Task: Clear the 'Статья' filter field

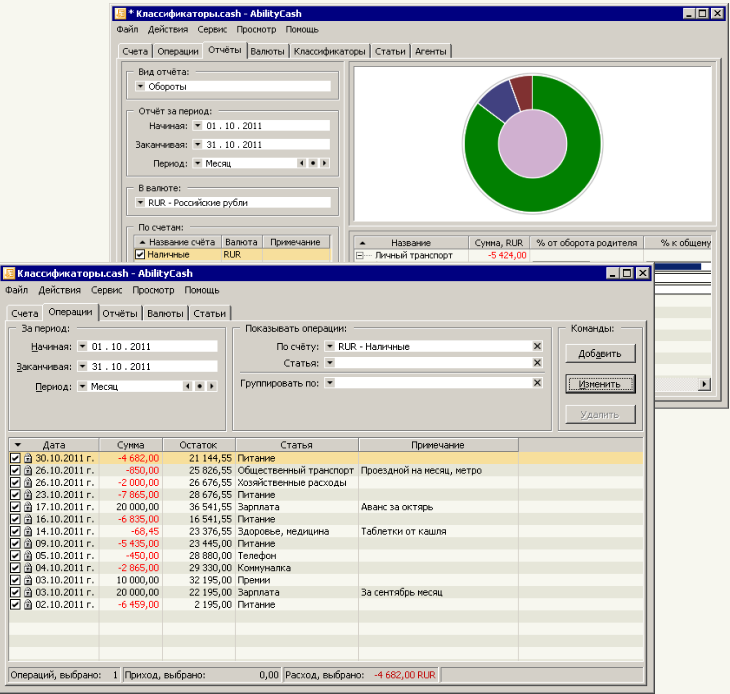Action: click(x=537, y=363)
